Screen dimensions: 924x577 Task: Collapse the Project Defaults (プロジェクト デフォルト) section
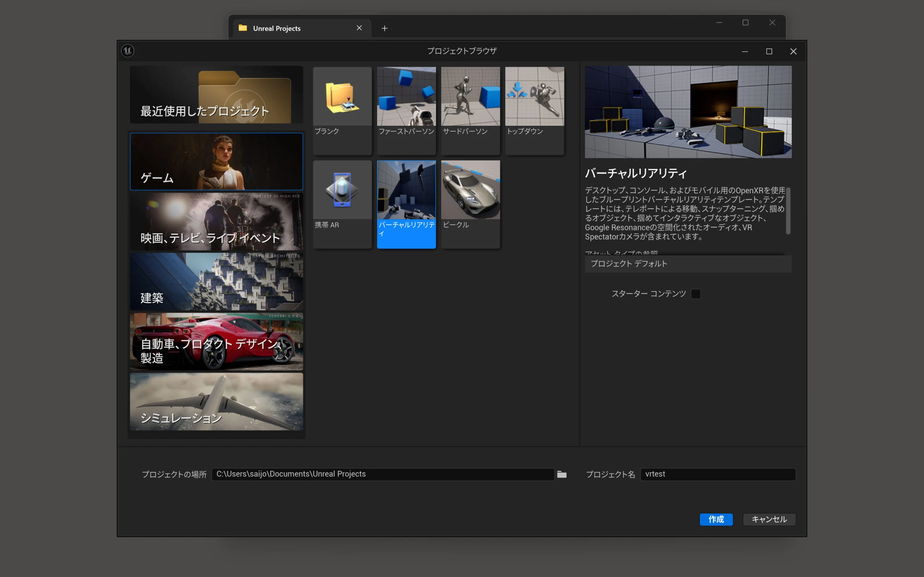628,264
